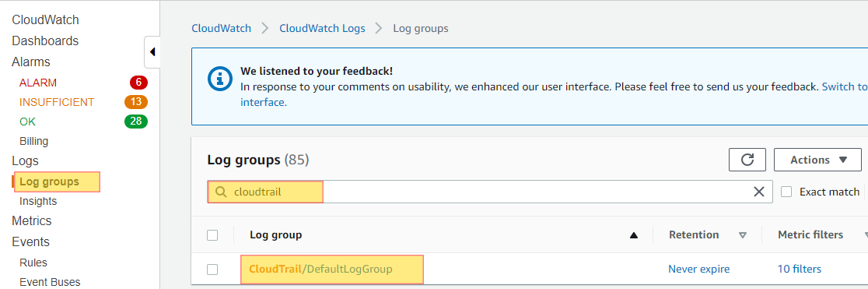Click the search magnifier icon
Screen dimensions: 868x289
(x=220, y=192)
